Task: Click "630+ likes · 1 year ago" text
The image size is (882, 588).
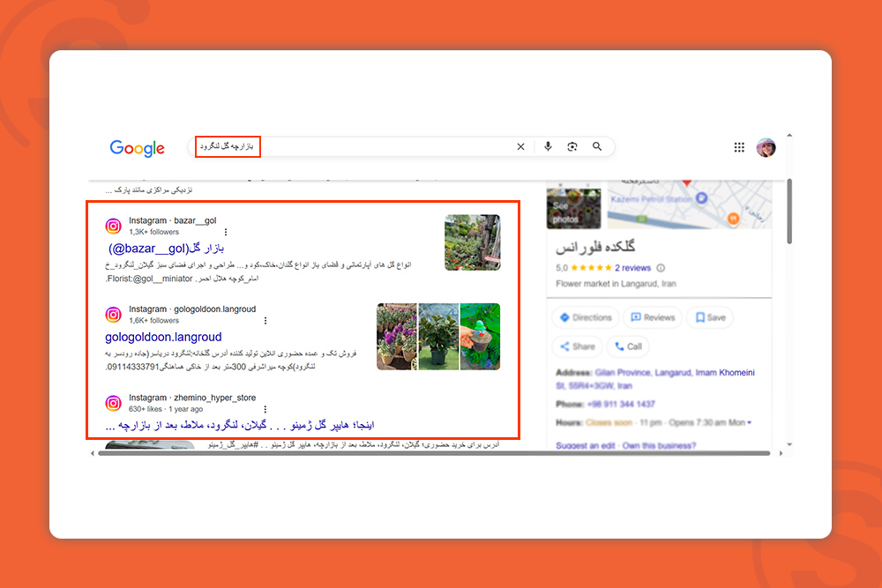Action: click(166, 409)
